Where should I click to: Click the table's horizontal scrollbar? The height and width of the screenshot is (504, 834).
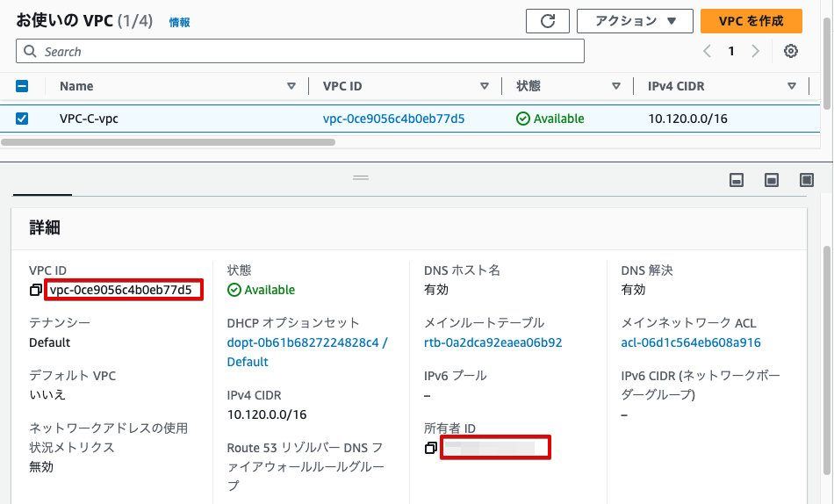point(168,142)
